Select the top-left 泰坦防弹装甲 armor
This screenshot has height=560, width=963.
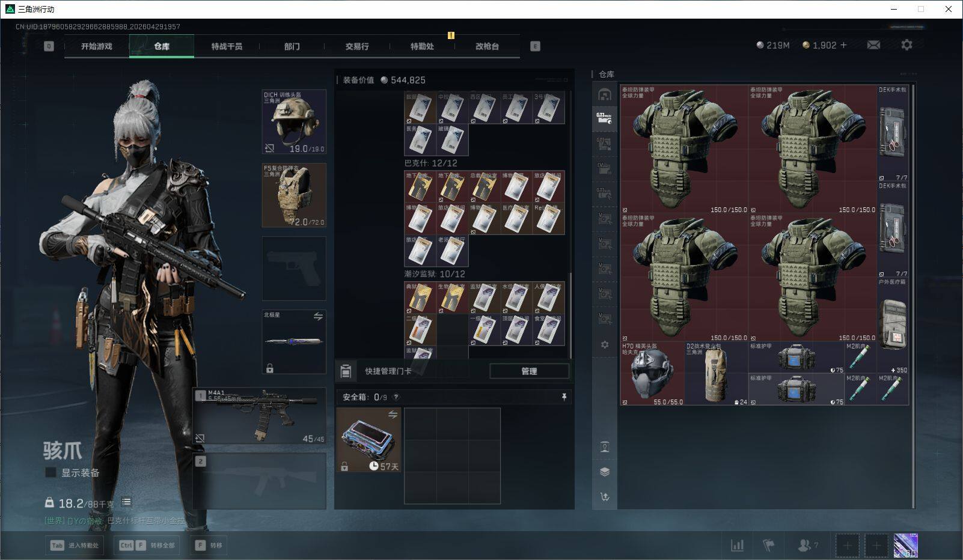[685, 150]
